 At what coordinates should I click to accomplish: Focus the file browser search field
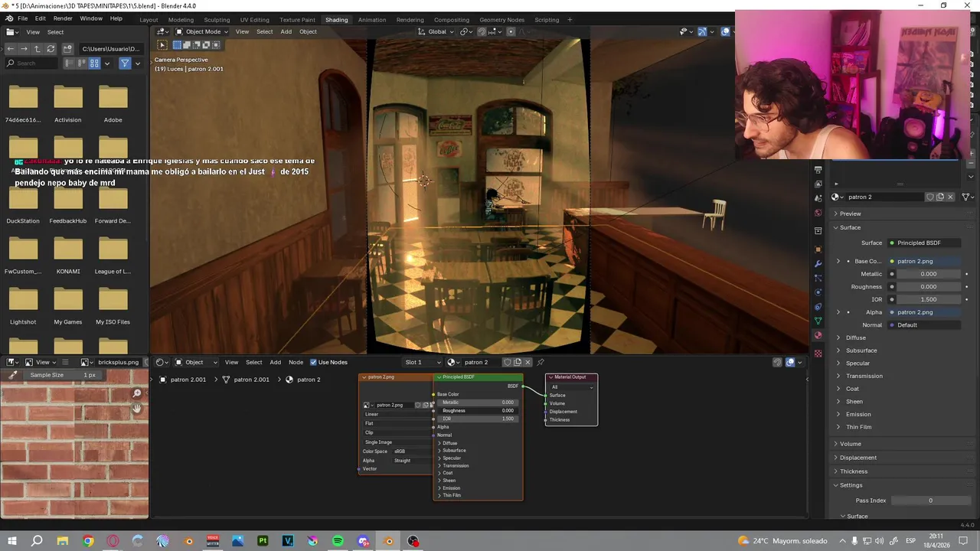click(x=31, y=63)
